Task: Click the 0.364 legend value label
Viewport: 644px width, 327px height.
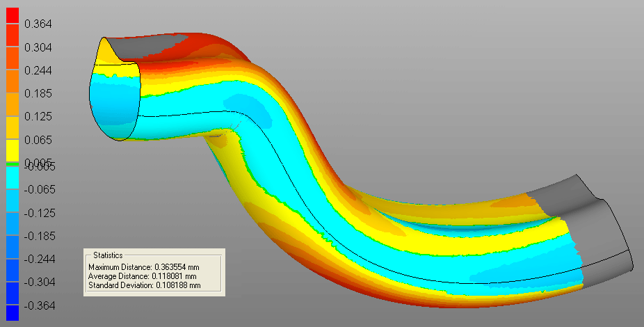Action: point(38,24)
